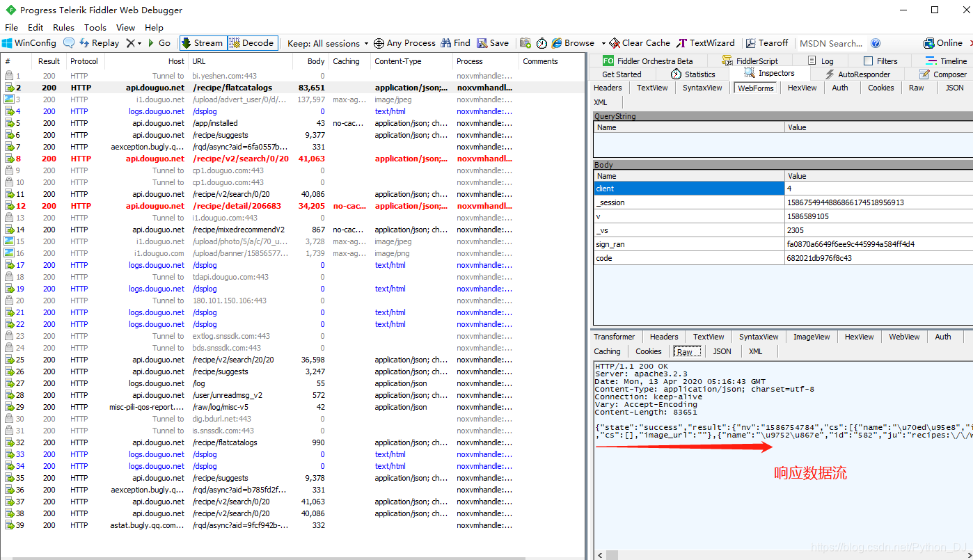
Task: Click image icon of session 3
Action: click(9, 99)
